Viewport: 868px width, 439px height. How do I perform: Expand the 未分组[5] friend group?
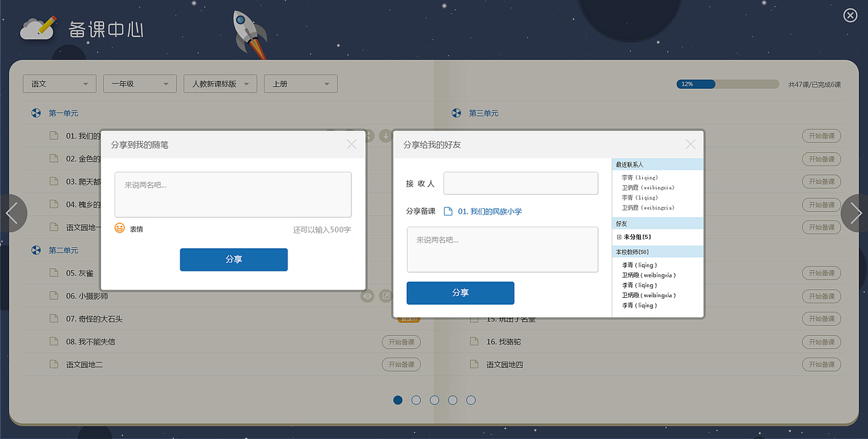point(619,237)
